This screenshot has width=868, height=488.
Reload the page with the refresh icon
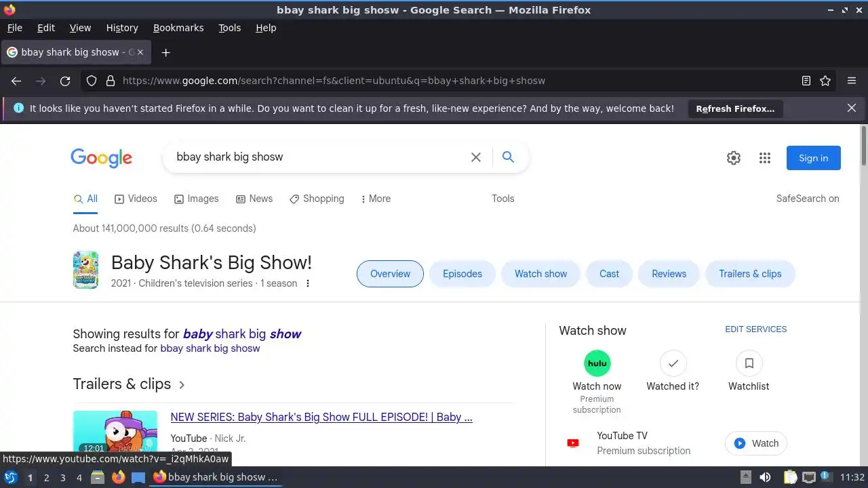point(65,81)
